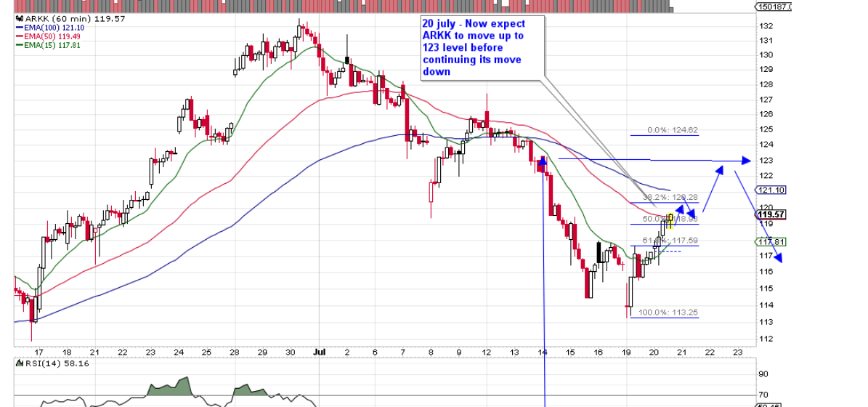
Task: Click the 121.10 blue price tag on axis
Action: tap(771, 190)
